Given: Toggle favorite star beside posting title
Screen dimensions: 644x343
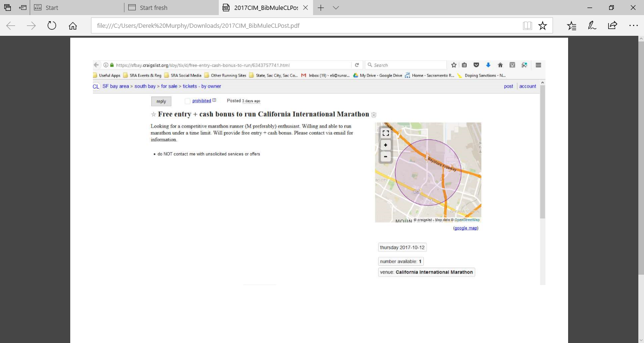Looking at the screenshot, I should [x=153, y=114].
